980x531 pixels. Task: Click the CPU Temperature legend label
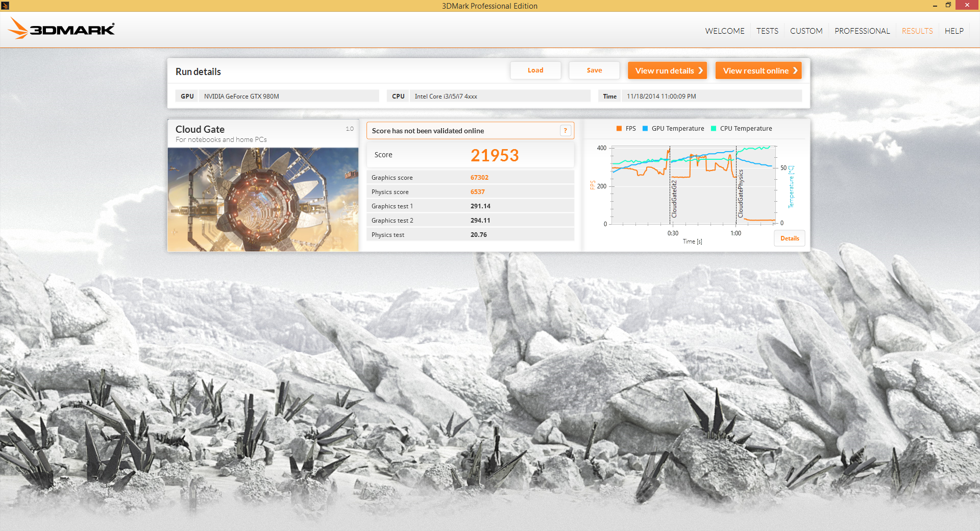click(746, 129)
